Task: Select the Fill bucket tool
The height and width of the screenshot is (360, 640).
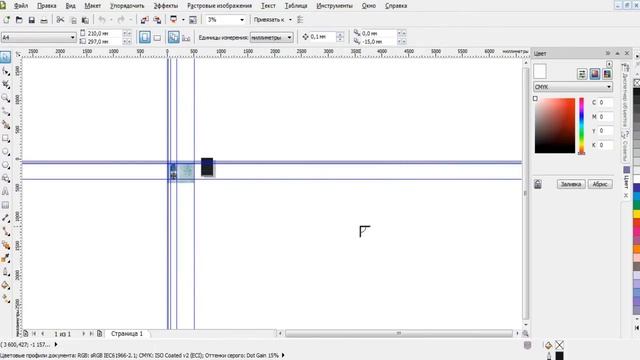Action: tap(6, 285)
